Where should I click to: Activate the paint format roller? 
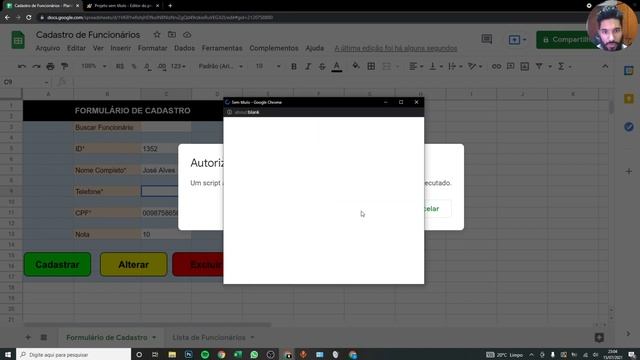tap(64, 66)
